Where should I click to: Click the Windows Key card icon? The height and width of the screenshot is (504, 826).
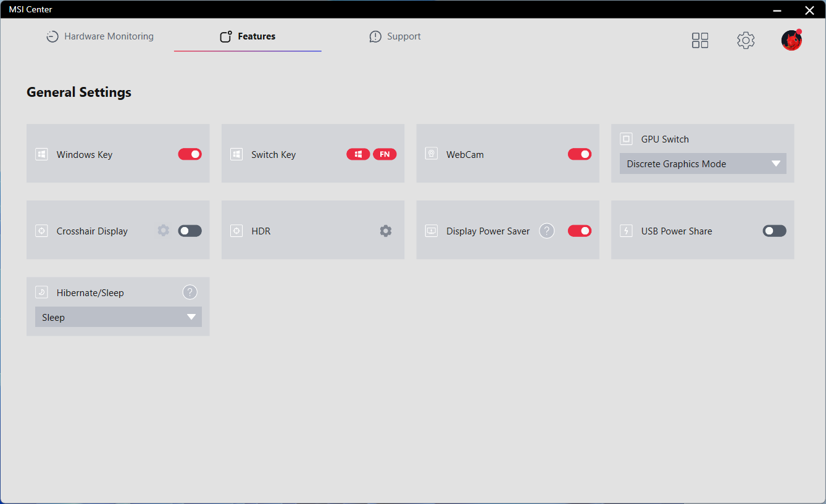pyautogui.click(x=41, y=154)
